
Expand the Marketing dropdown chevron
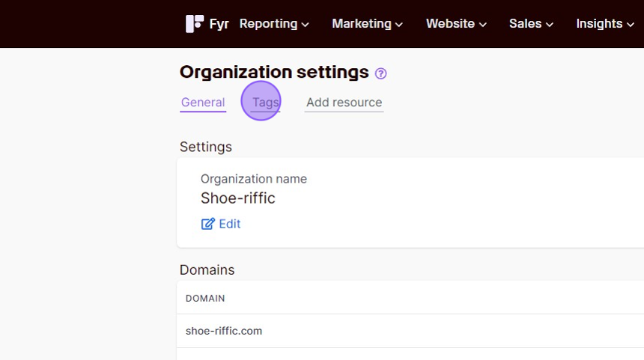(x=399, y=25)
